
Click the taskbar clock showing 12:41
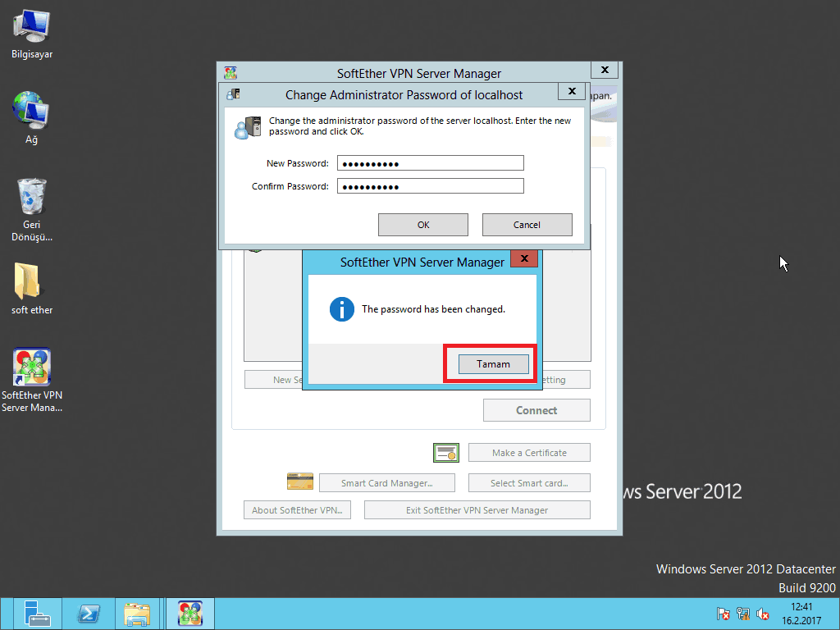801,613
